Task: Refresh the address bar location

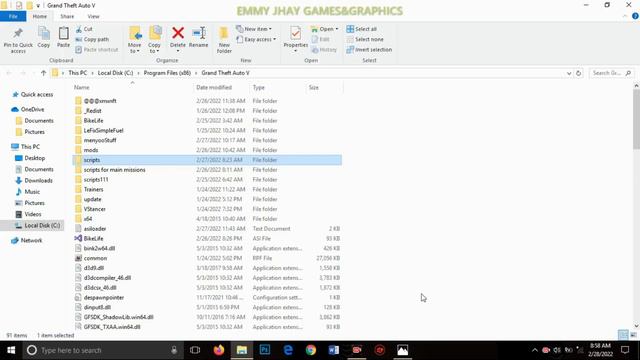Action: (x=578, y=73)
